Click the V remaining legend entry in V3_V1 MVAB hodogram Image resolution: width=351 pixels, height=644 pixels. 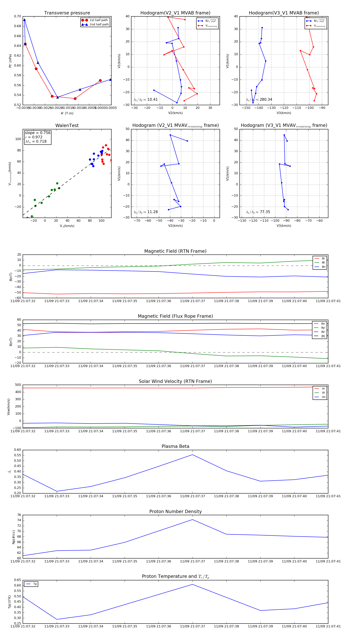[x=316, y=26]
